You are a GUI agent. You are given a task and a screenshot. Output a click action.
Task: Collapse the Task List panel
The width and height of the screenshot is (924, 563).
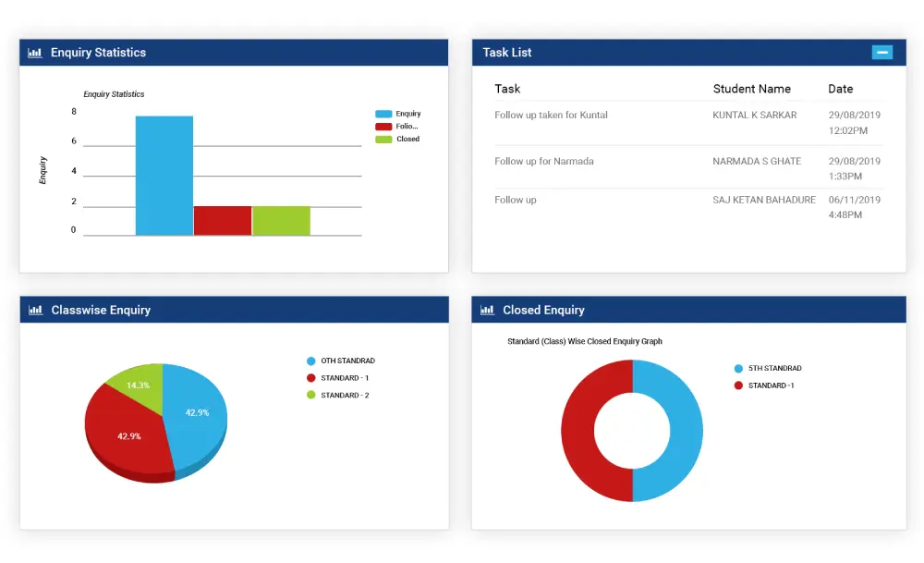[x=881, y=53]
